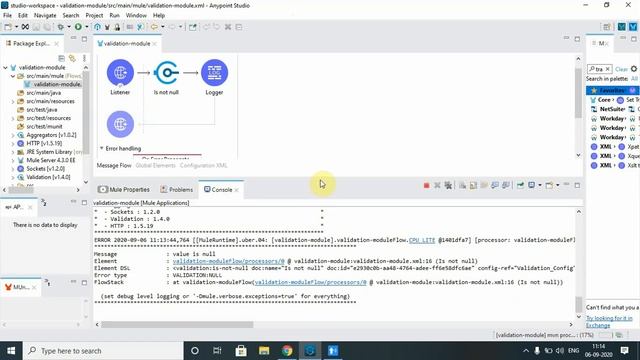The width and height of the screenshot is (640, 360).
Task: Click the palette settings gear icon
Action: (x=634, y=69)
